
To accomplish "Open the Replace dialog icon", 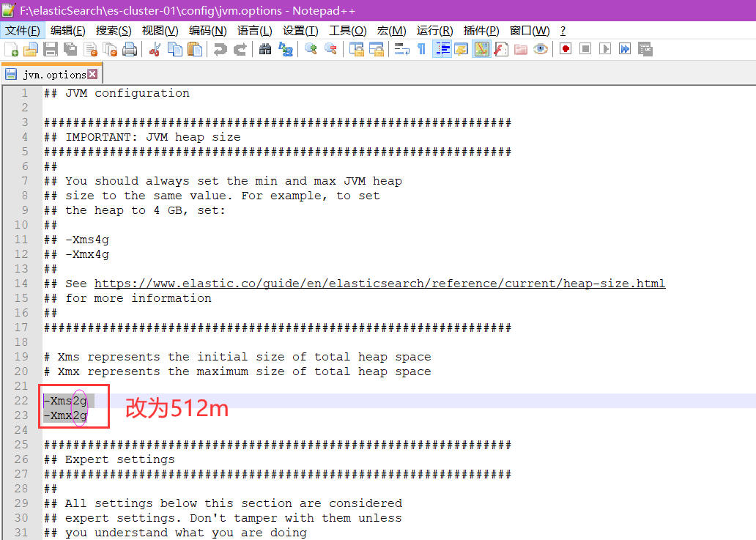I will pyautogui.click(x=286, y=49).
